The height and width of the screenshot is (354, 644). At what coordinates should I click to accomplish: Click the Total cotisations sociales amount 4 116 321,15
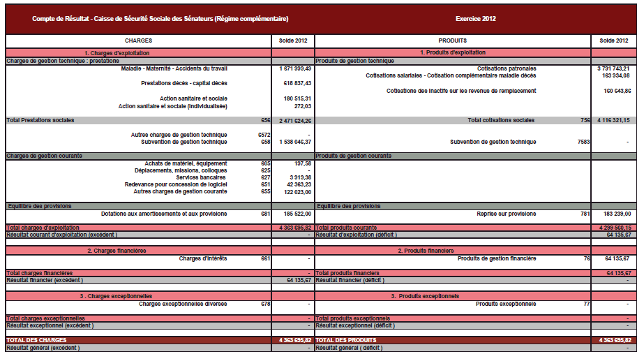613,120
